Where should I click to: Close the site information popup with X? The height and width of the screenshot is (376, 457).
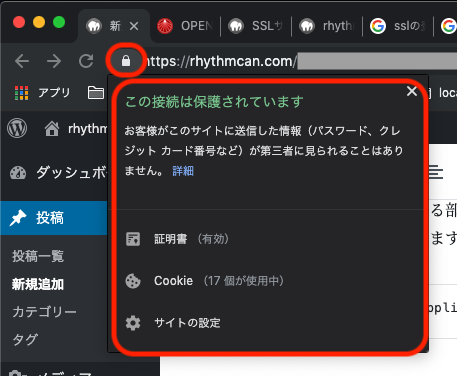pyautogui.click(x=412, y=91)
